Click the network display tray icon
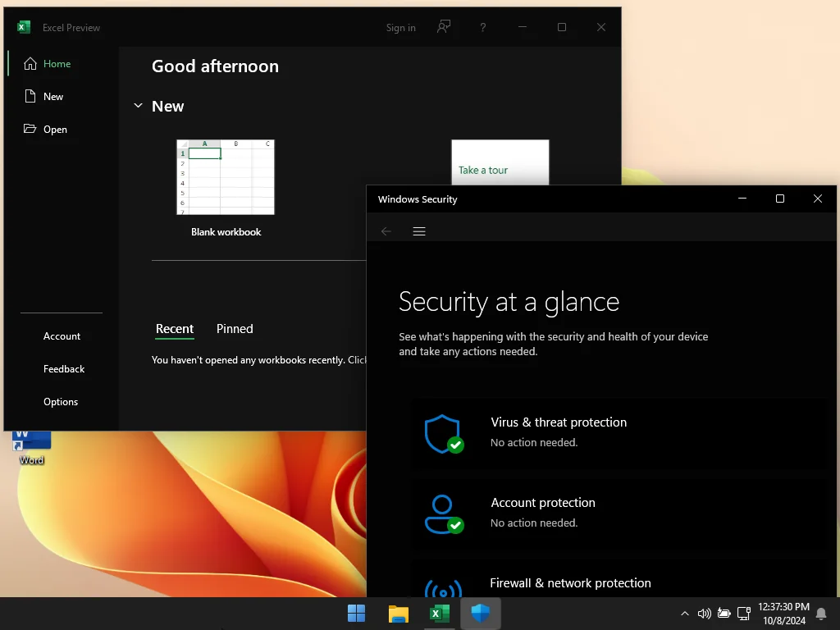The width and height of the screenshot is (840, 630). [743, 614]
